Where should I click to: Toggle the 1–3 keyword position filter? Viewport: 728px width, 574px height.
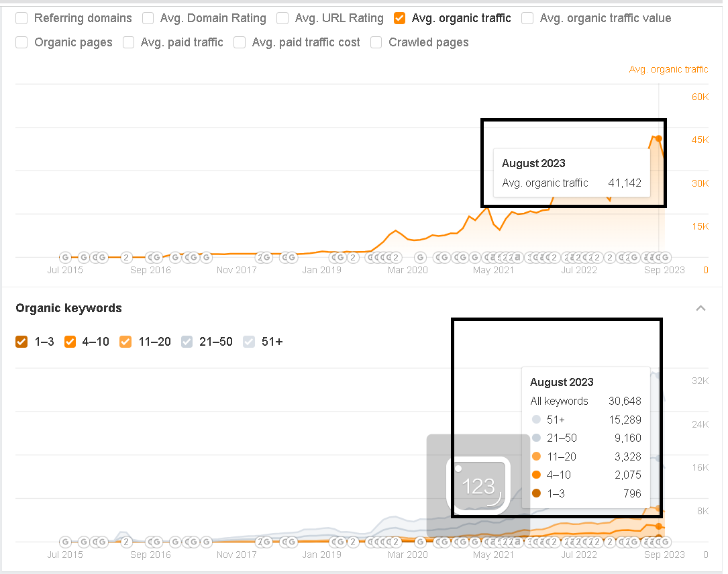[x=22, y=342]
